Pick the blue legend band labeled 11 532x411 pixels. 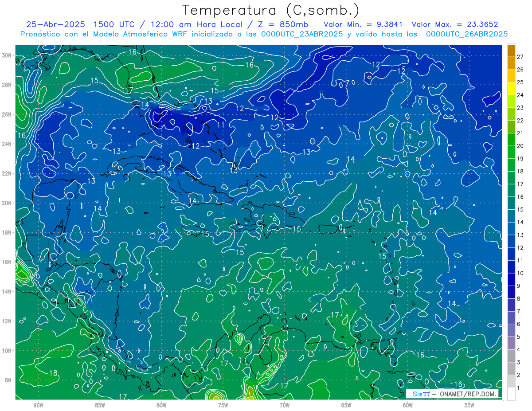click(511, 254)
